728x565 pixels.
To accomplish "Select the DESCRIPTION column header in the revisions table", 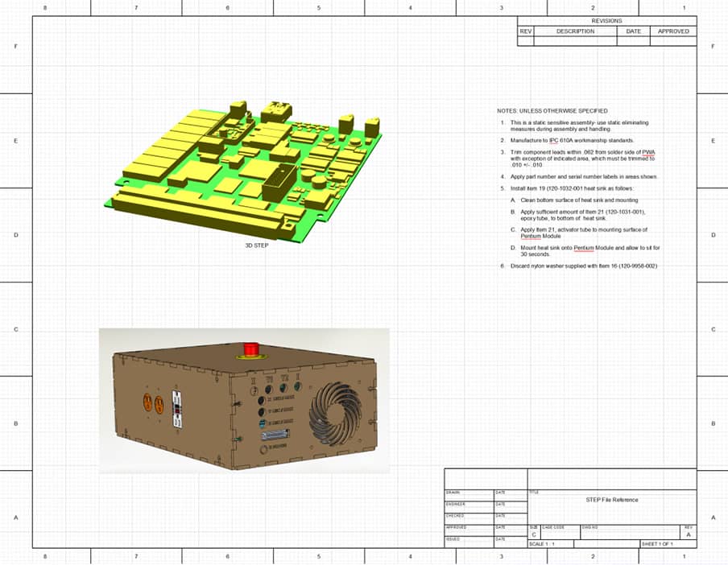I will (x=575, y=31).
